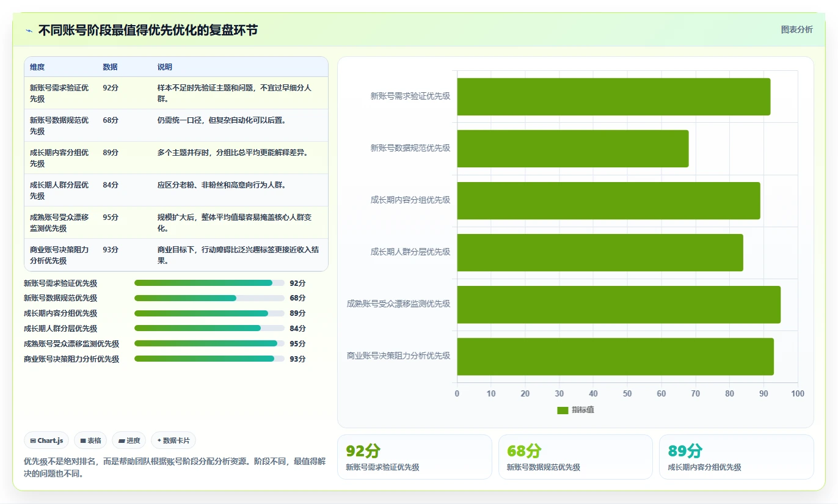Click the chart bar for 成熟账号受众漂移监测优先级
The height and width of the screenshot is (504, 838).
(x=619, y=304)
